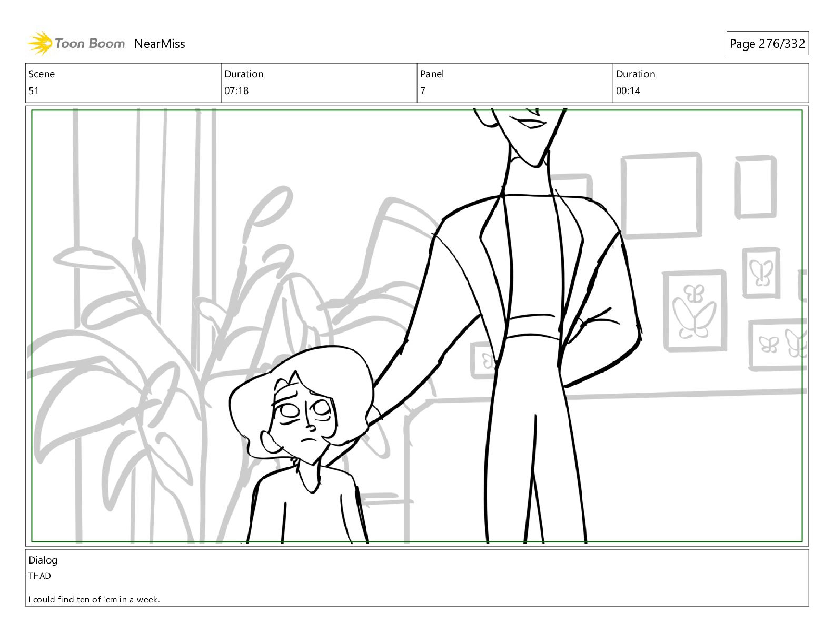This screenshot has height=644, width=834.
Task: Select the Dialog heading
Action: pyautogui.click(x=43, y=560)
